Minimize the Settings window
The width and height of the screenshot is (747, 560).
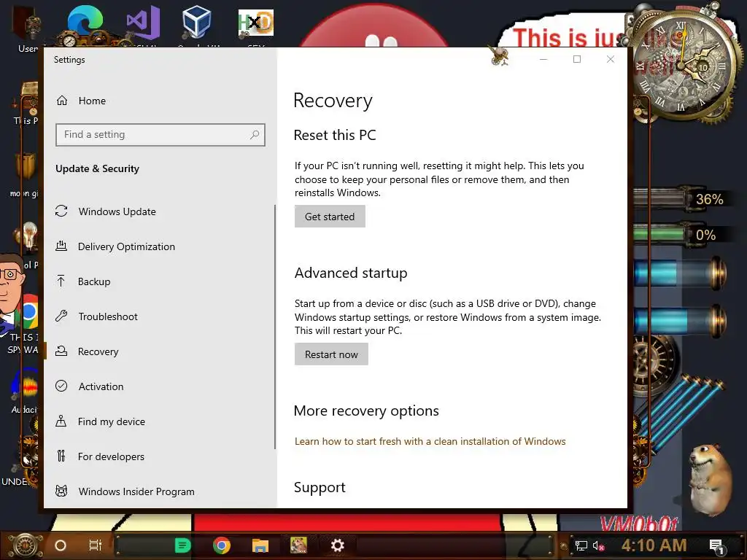coord(543,59)
